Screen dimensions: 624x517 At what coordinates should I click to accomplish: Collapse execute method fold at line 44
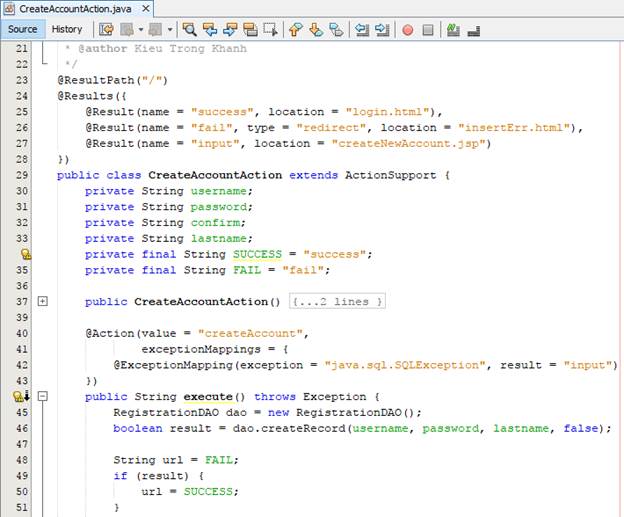[x=43, y=396]
